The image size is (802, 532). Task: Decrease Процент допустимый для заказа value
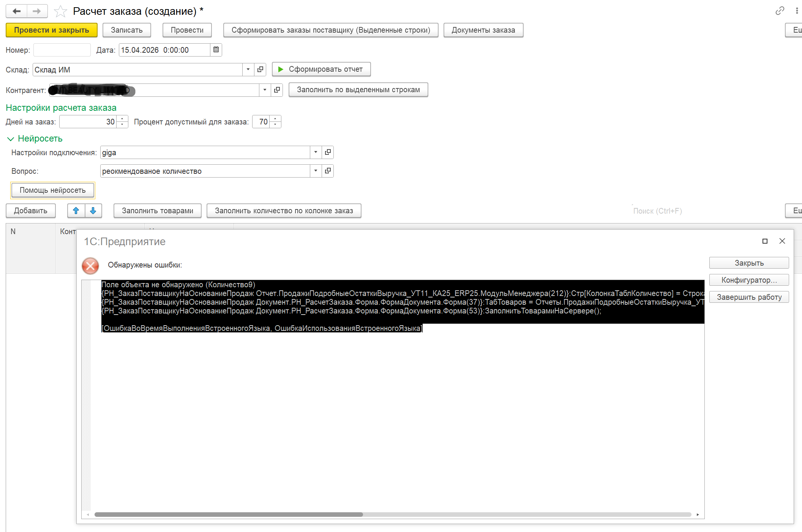(x=275, y=124)
